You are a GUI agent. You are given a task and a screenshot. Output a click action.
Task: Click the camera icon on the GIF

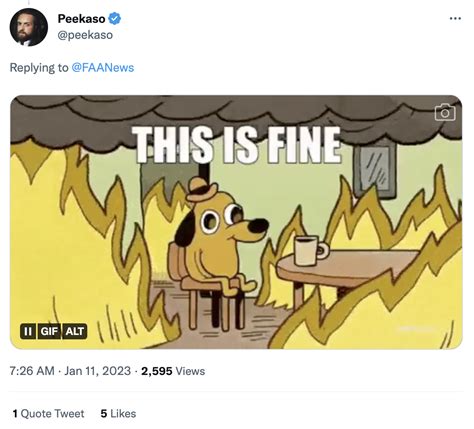pos(445,112)
